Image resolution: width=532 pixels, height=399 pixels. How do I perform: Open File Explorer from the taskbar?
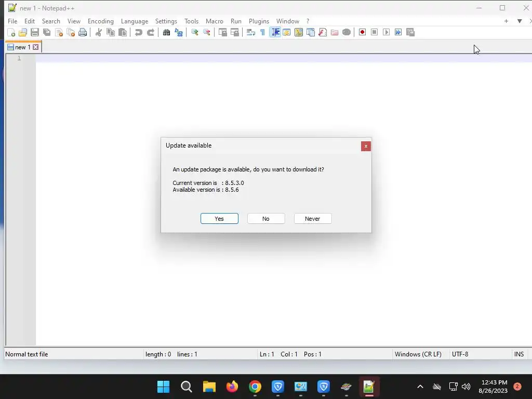pos(209,387)
